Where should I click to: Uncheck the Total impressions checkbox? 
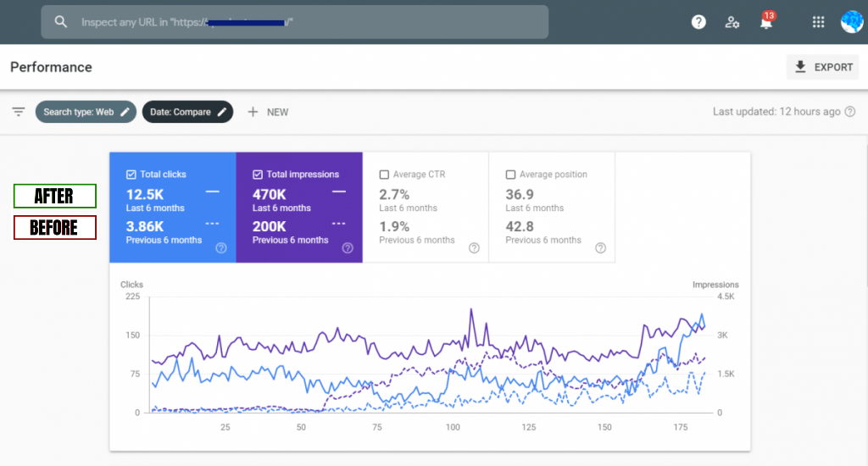click(258, 175)
